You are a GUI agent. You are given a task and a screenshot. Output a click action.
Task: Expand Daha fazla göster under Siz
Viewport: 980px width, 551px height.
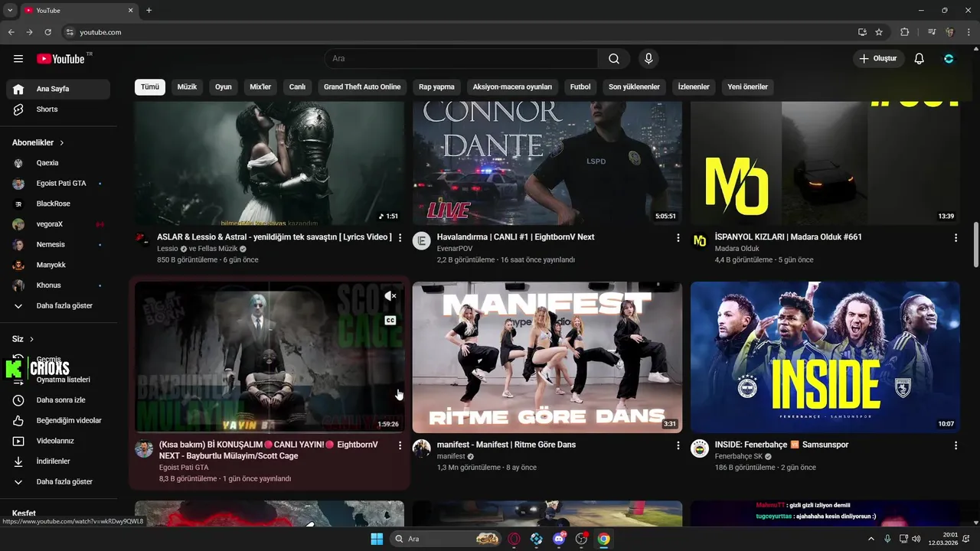[58, 482]
